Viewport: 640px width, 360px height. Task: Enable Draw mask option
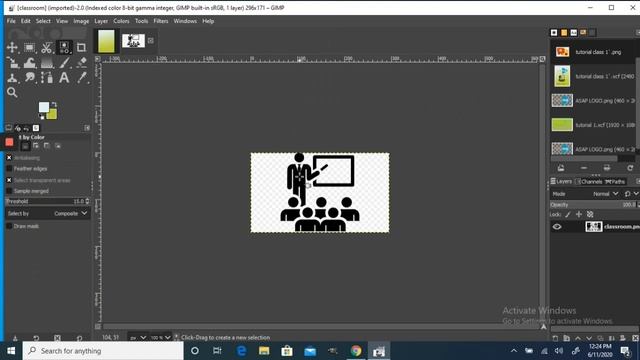tap(9, 226)
